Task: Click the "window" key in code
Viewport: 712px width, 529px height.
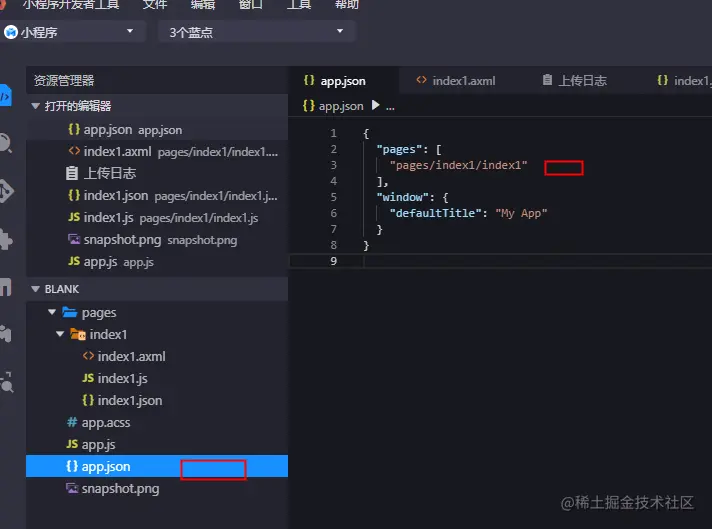Action: tap(402, 197)
